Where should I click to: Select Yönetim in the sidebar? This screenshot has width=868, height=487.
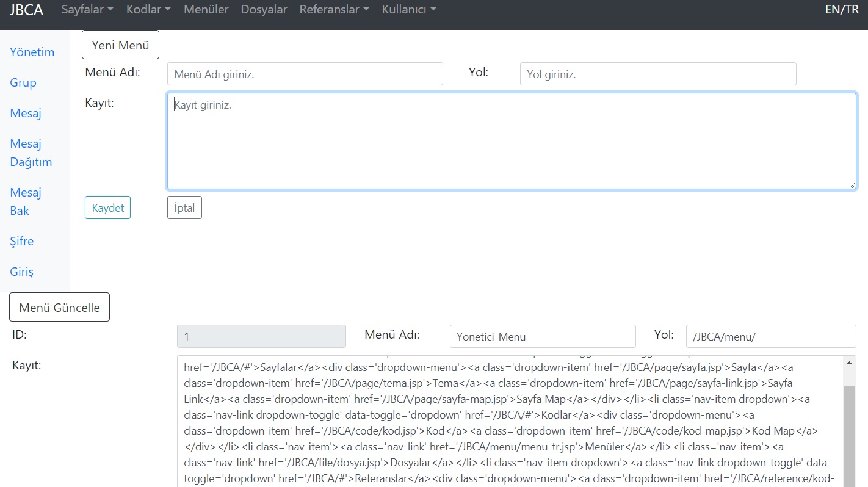[32, 52]
